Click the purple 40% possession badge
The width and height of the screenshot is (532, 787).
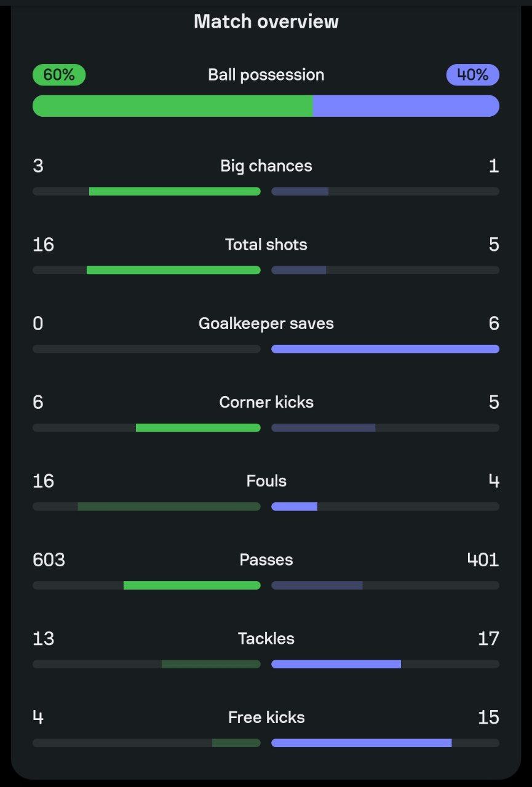[472, 75]
